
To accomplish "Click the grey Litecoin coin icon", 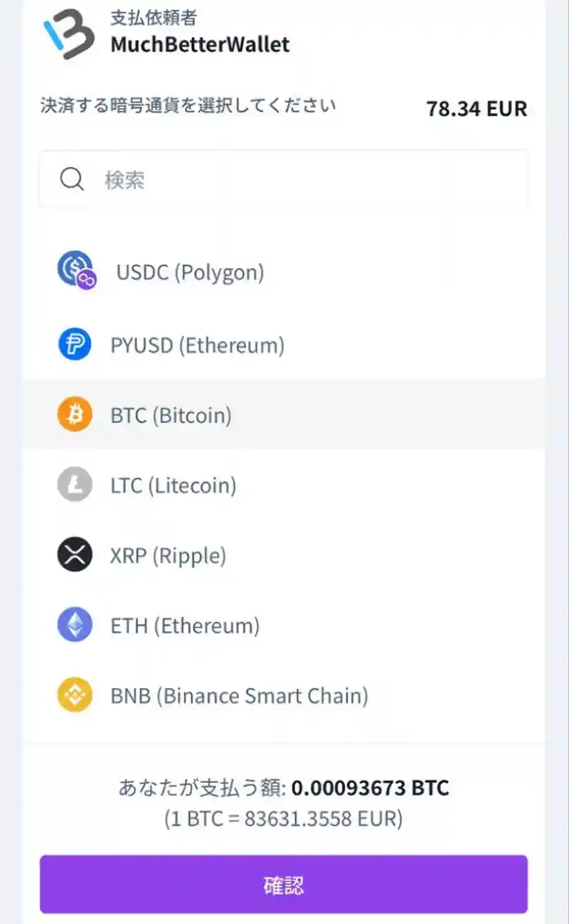I will pyautogui.click(x=75, y=485).
